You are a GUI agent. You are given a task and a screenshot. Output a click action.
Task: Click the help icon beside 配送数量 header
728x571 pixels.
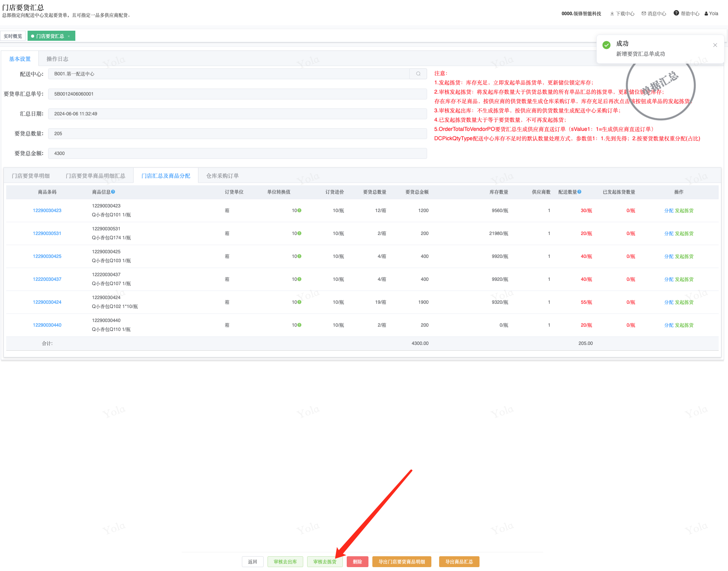579,192
